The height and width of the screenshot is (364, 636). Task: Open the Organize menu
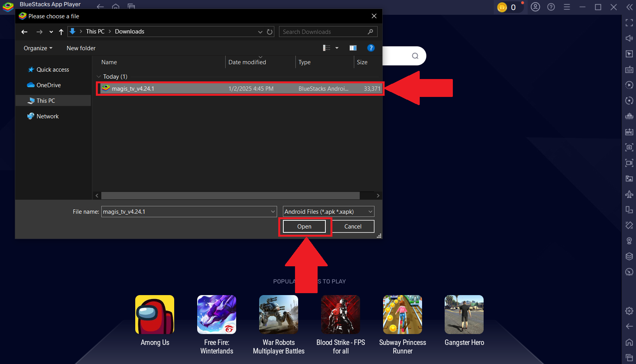38,48
